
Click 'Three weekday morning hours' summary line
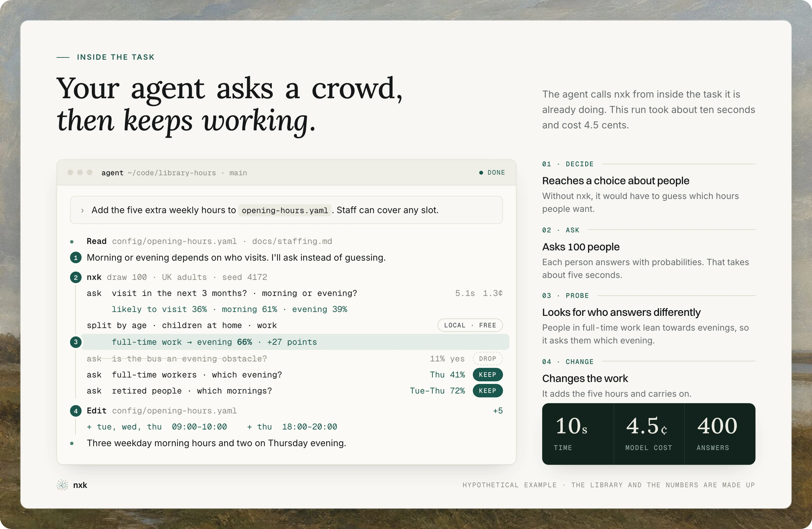pyautogui.click(x=216, y=443)
